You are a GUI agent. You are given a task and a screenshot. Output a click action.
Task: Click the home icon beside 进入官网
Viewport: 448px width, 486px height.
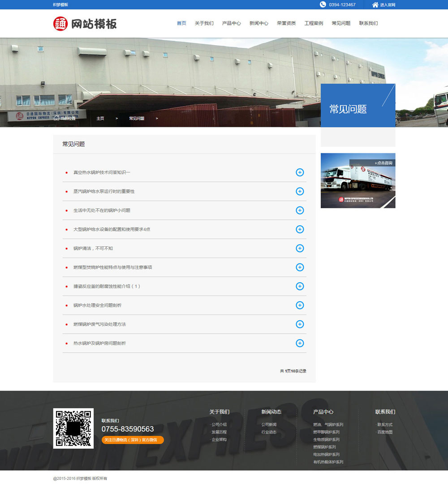[375, 4]
